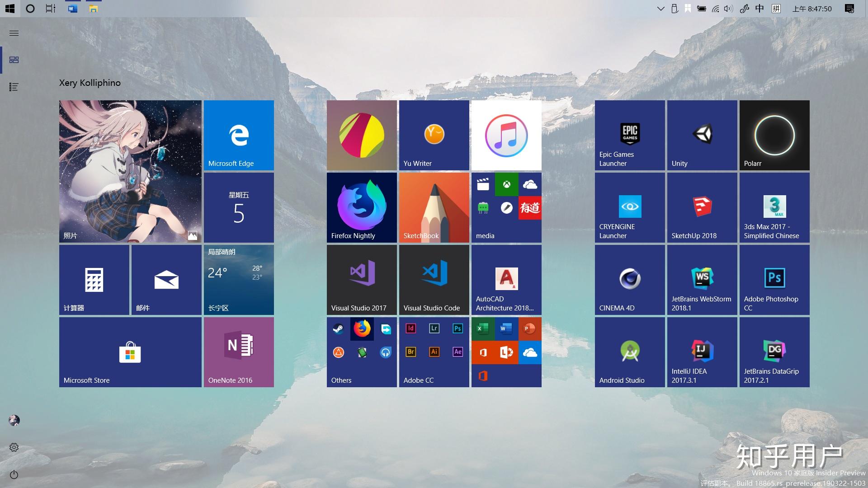Open the Grapher-style yellow-pink circle tile
This screenshot has width=868, height=488.
[x=362, y=135]
